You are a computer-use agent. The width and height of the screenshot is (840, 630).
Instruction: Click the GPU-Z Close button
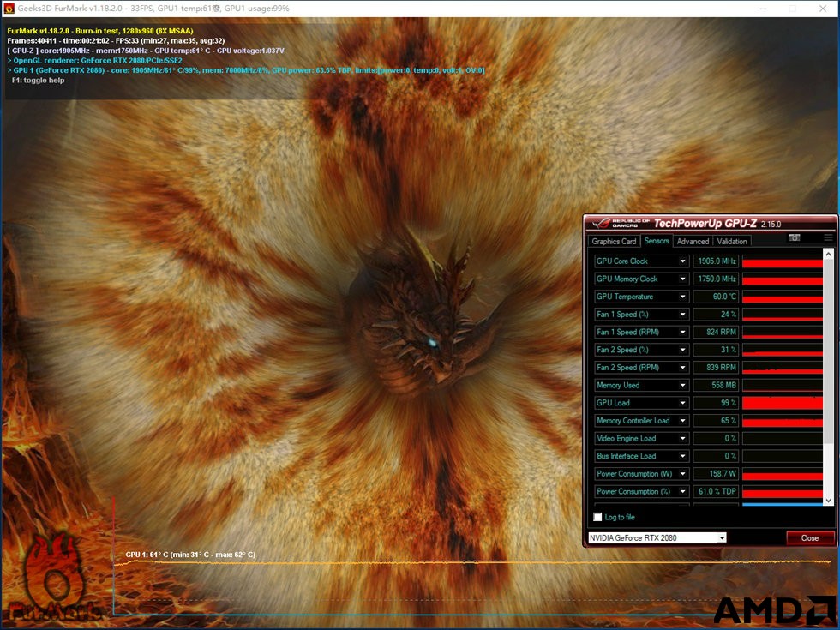pyautogui.click(x=810, y=538)
